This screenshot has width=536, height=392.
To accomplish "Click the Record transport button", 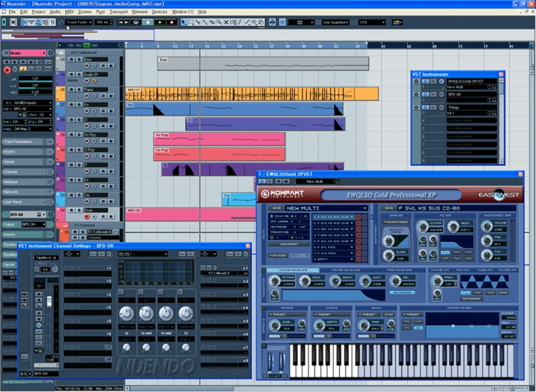I will point(172,22).
